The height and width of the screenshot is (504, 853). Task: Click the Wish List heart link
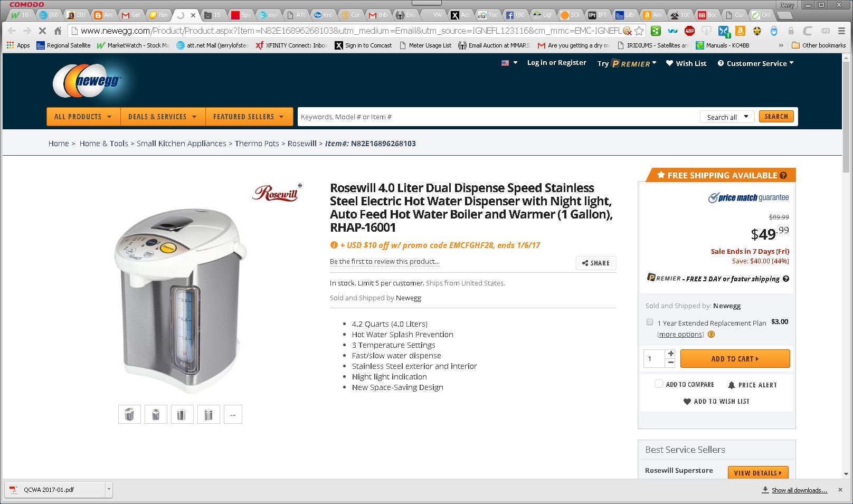686,63
